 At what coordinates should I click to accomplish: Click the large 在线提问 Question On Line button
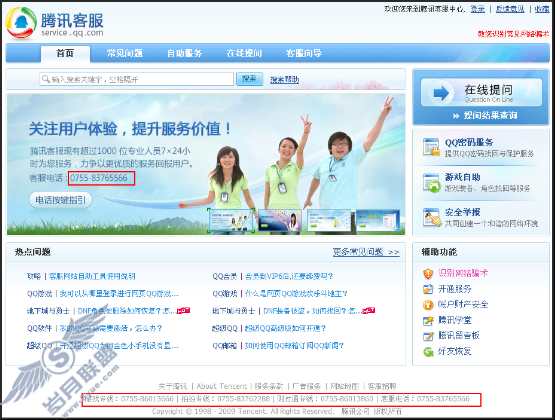(481, 93)
